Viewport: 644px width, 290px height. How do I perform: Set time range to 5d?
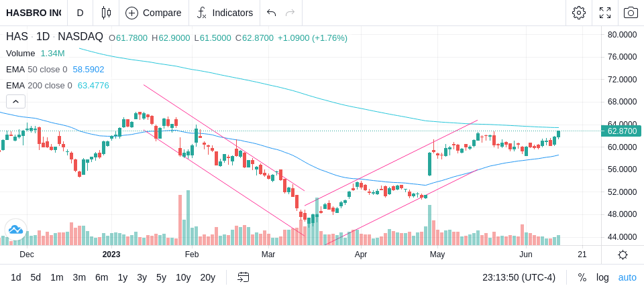[36, 278]
